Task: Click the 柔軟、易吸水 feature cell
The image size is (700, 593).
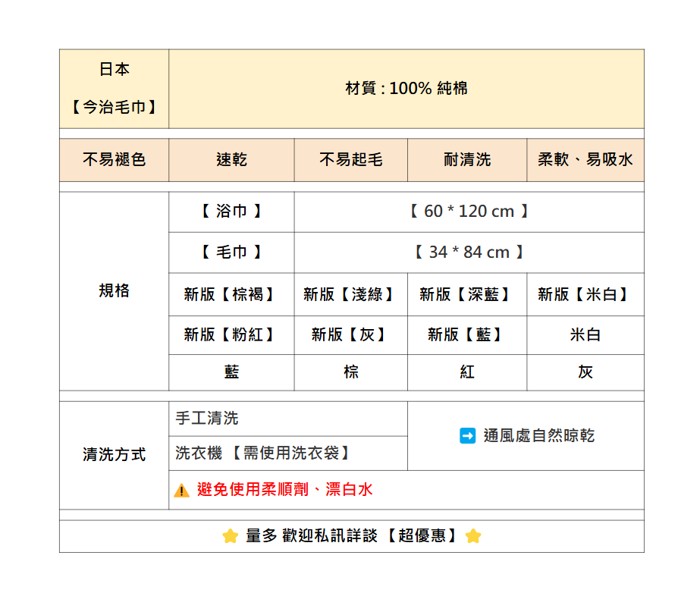Action: tap(585, 160)
